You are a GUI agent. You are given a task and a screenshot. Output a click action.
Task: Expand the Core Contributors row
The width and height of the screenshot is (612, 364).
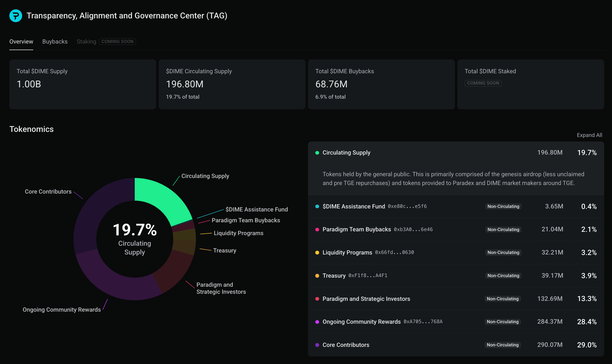pos(346,345)
